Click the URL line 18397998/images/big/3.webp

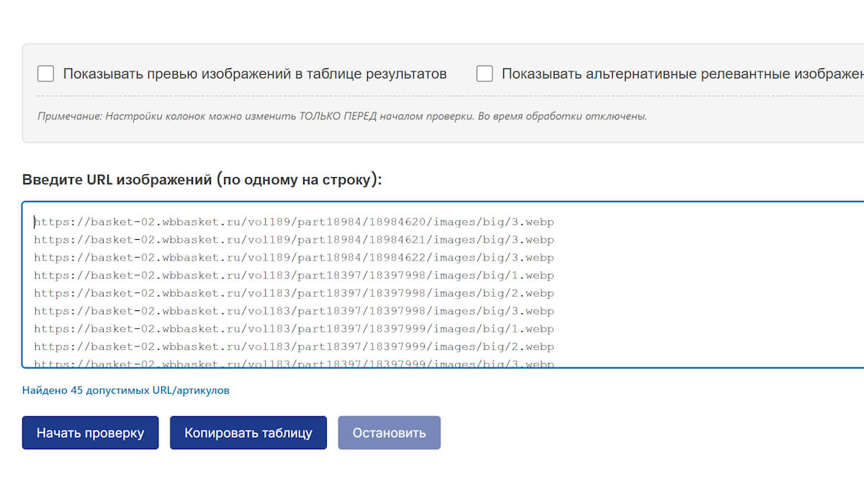pyautogui.click(x=294, y=311)
